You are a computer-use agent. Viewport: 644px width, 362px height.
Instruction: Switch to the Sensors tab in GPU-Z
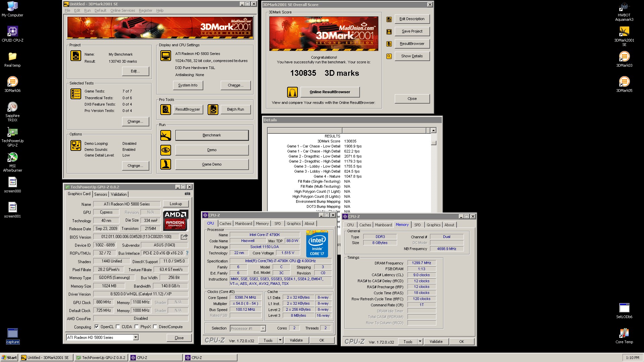click(x=101, y=194)
